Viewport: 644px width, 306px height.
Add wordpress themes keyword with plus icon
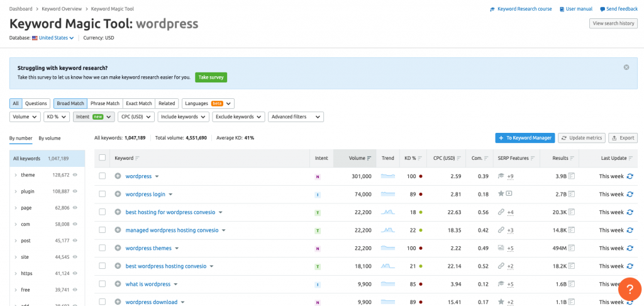(118, 248)
